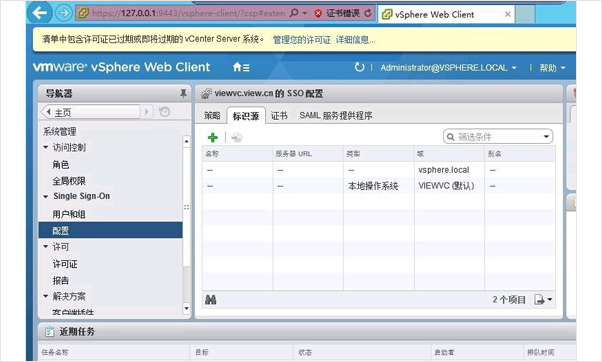Open the Administrator@VSPHERE.LOCAL user dropdown
This screenshot has height=362, width=602.
pos(448,68)
